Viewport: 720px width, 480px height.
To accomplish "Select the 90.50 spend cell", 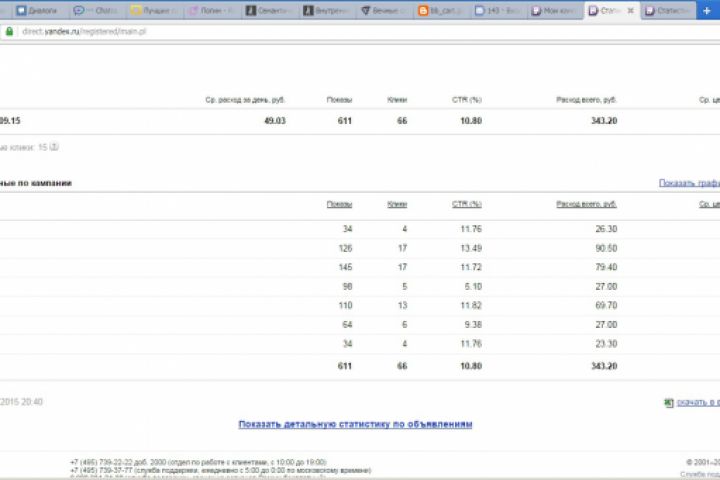I will [x=606, y=248].
